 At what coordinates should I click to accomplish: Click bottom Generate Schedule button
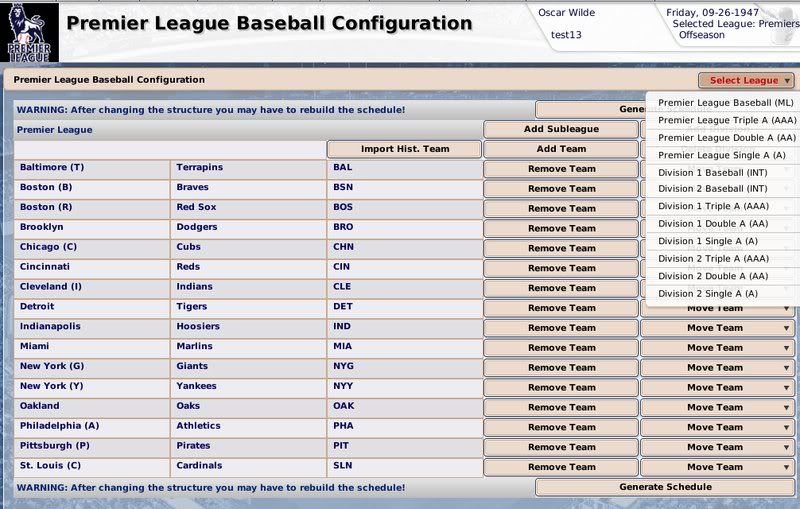665,487
